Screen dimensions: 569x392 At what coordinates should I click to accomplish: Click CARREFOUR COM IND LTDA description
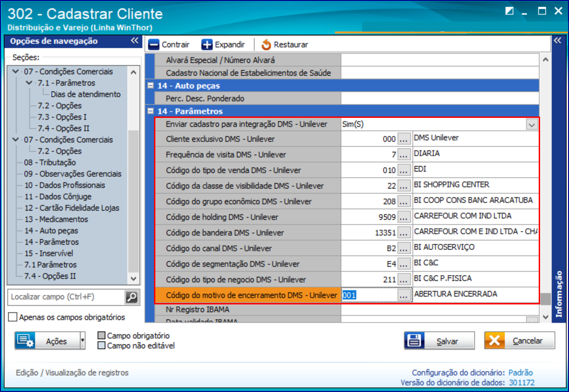463,216
